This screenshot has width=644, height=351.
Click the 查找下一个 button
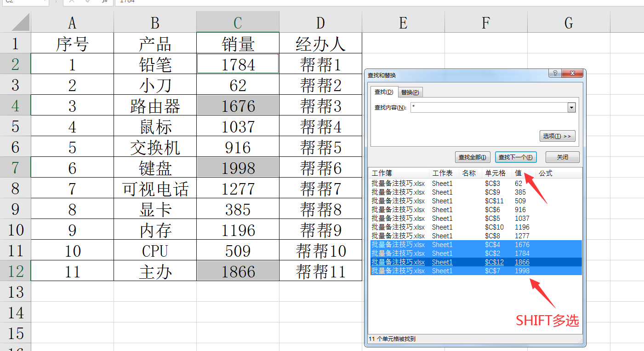pyautogui.click(x=516, y=157)
